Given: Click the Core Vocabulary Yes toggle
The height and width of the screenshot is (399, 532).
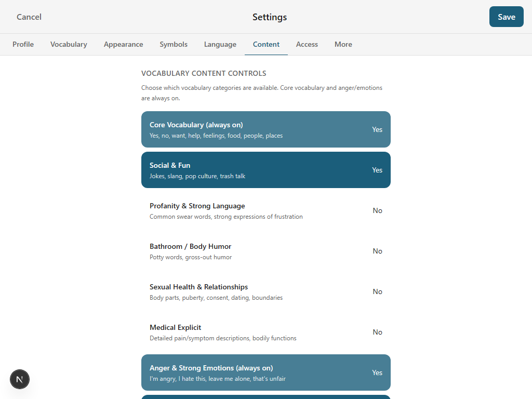Looking at the screenshot, I should point(377,129).
